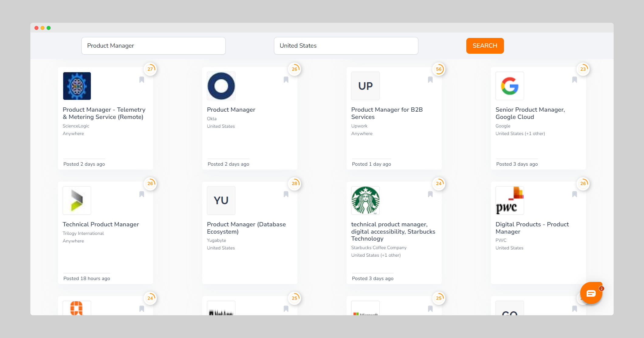Screen dimensions: 644x338
Task: Click the PWC company name text
Action: (x=501, y=240)
